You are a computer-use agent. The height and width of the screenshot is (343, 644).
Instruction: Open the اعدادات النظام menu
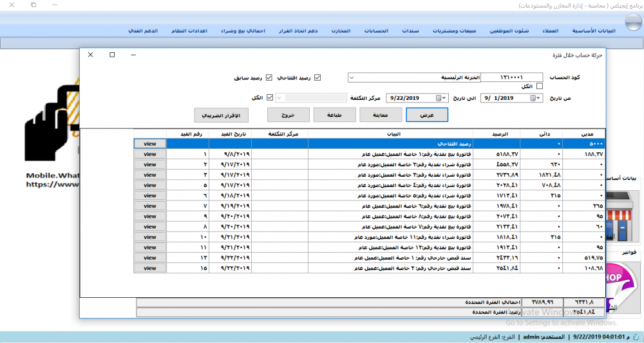pos(189,31)
